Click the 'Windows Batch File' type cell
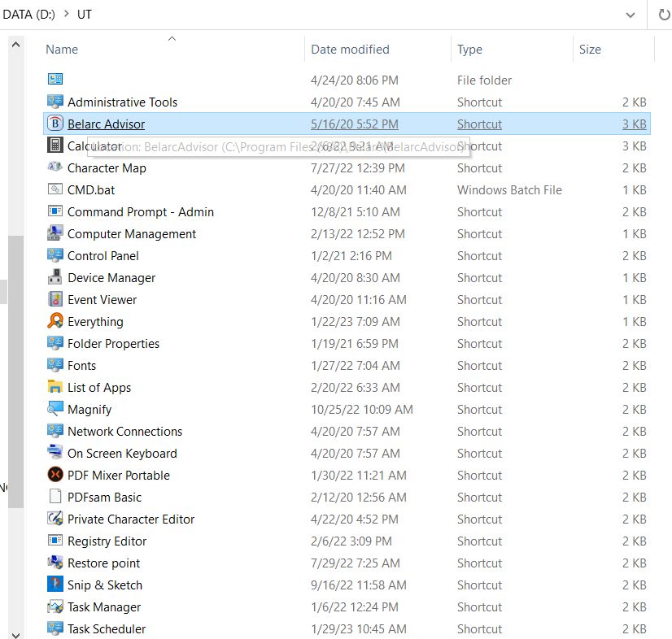672x639 pixels. pos(509,189)
